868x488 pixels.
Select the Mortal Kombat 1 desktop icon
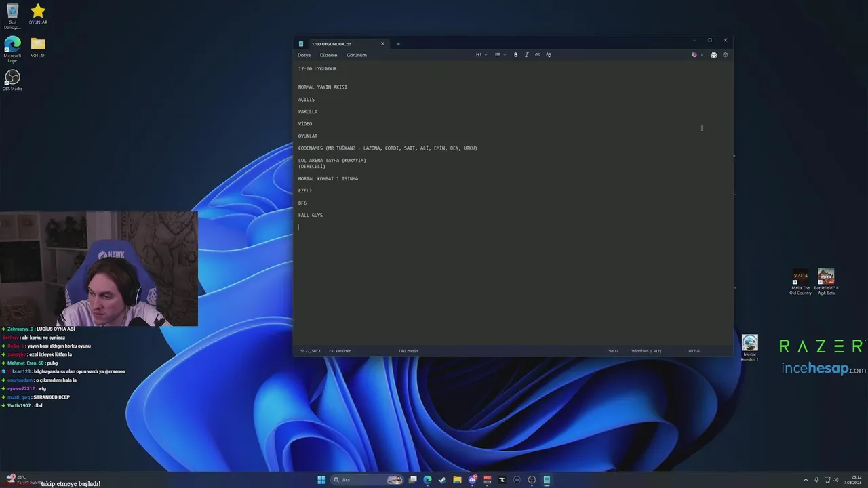(749, 348)
